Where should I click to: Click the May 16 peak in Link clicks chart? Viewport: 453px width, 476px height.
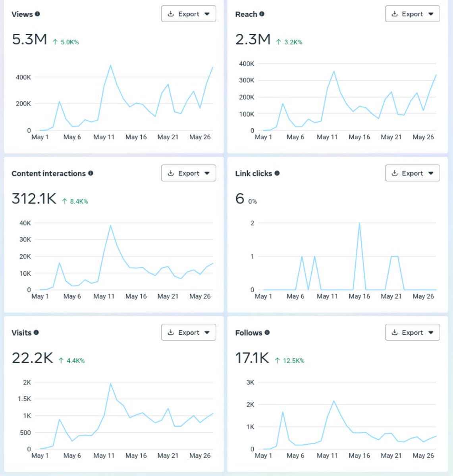tap(359, 223)
